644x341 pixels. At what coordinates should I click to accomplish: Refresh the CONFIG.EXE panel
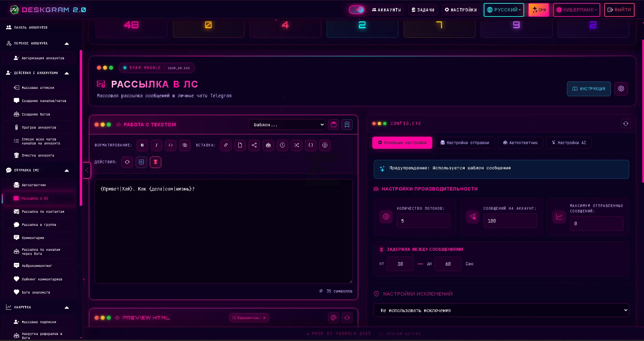pos(626,124)
